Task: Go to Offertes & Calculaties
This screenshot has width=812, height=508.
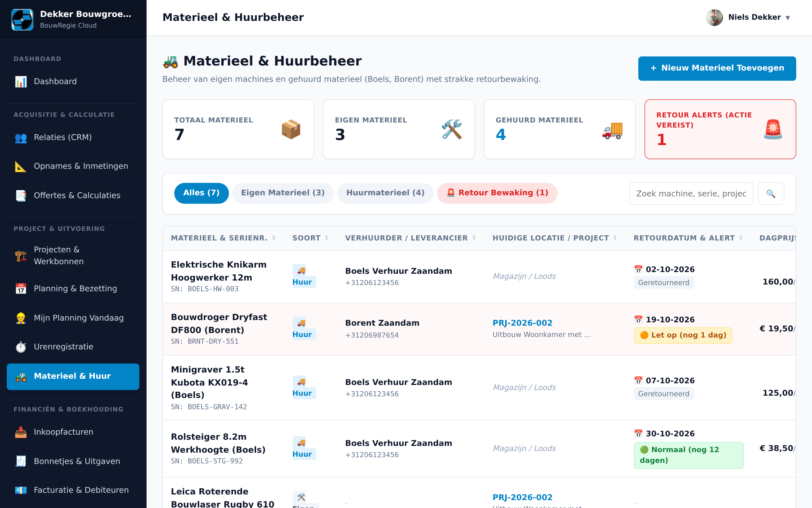Action: coord(73,195)
